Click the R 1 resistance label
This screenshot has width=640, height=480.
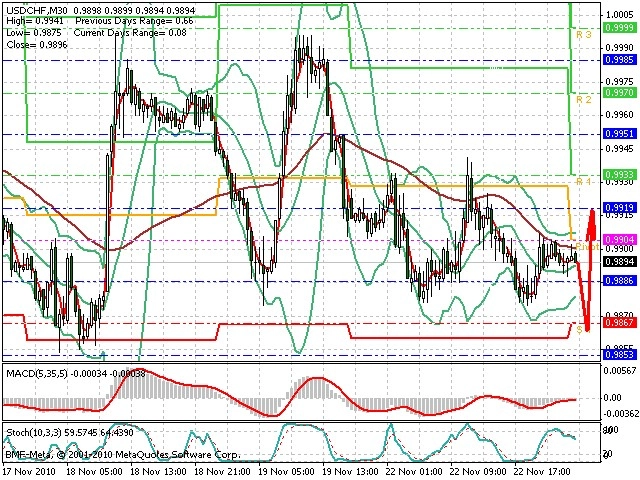pos(584,181)
